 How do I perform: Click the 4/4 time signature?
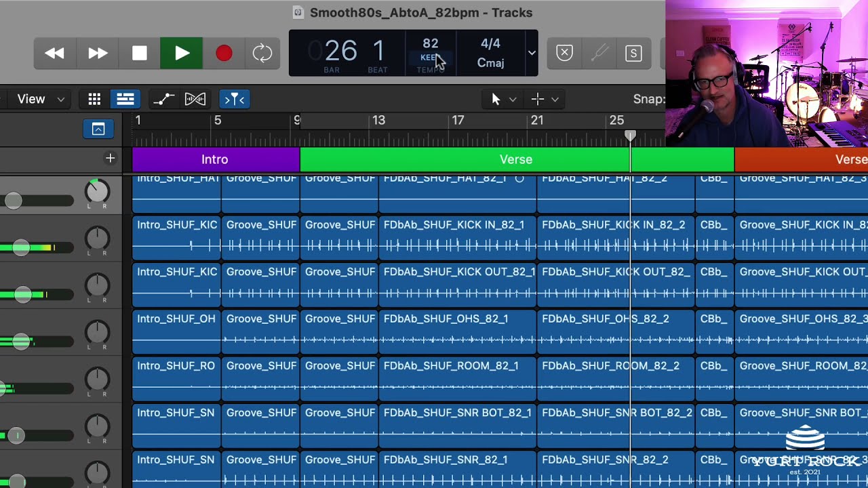(490, 43)
